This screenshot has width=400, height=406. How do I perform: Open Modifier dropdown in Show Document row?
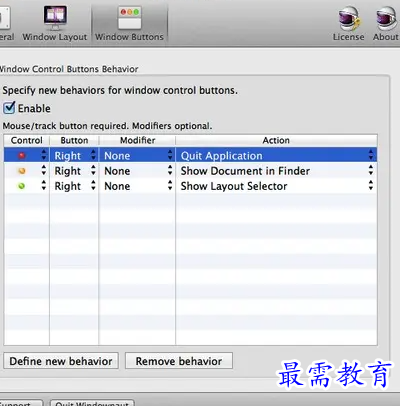[x=170, y=170]
